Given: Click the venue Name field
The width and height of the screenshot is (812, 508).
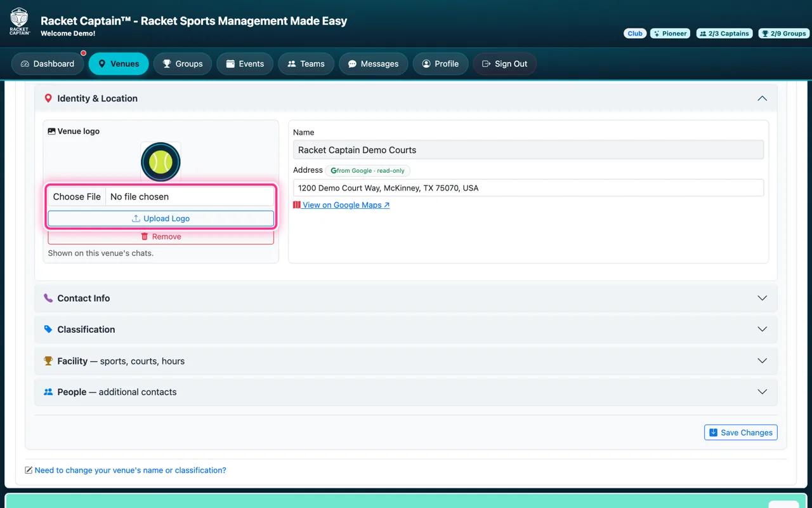Looking at the screenshot, I should [x=528, y=150].
